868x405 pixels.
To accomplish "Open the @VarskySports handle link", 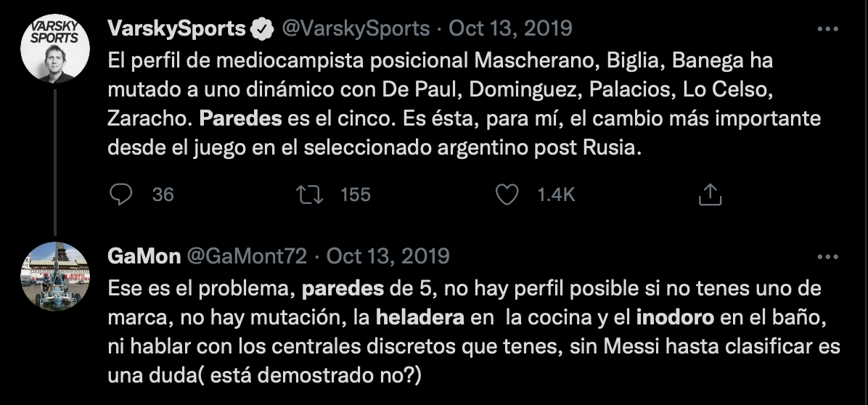I will tap(355, 29).
